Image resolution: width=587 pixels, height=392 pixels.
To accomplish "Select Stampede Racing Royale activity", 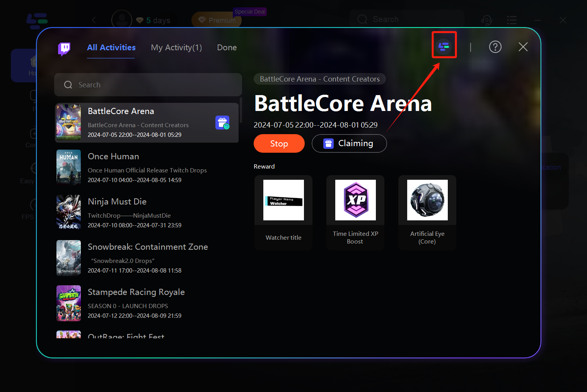I will click(x=147, y=303).
